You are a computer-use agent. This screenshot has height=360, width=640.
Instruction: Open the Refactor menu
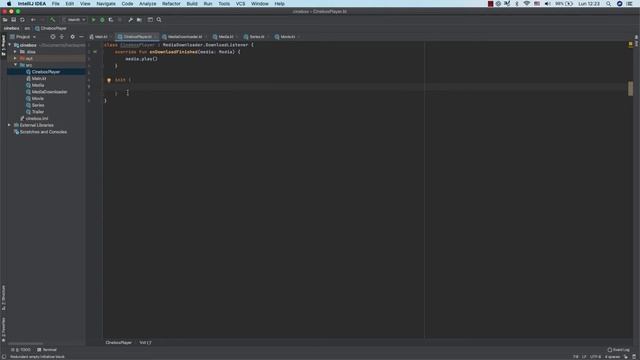click(x=171, y=4)
